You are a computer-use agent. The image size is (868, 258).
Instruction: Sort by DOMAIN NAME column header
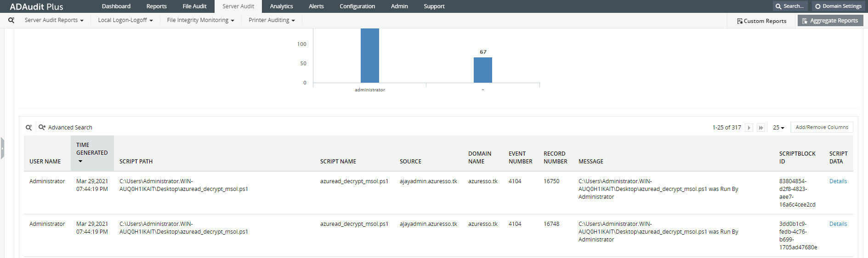(480, 157)
